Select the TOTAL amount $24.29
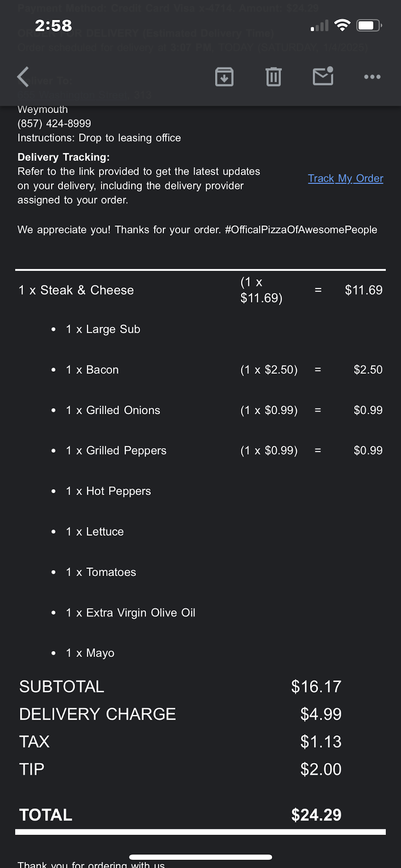 tap(316, 815)
